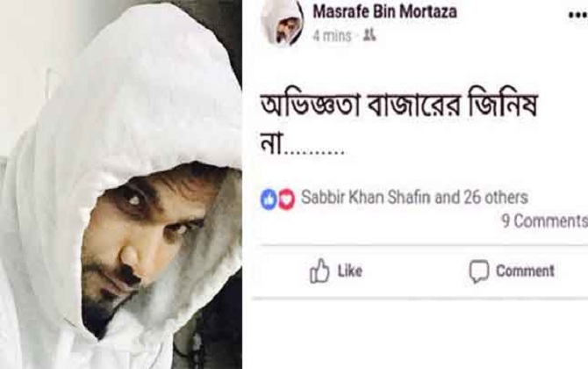
Task: Click the trailing dots after না
Action: 314,151
